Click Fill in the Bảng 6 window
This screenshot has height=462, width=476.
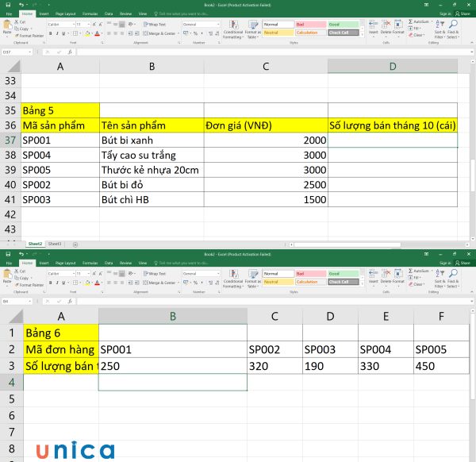coord(414,278)
